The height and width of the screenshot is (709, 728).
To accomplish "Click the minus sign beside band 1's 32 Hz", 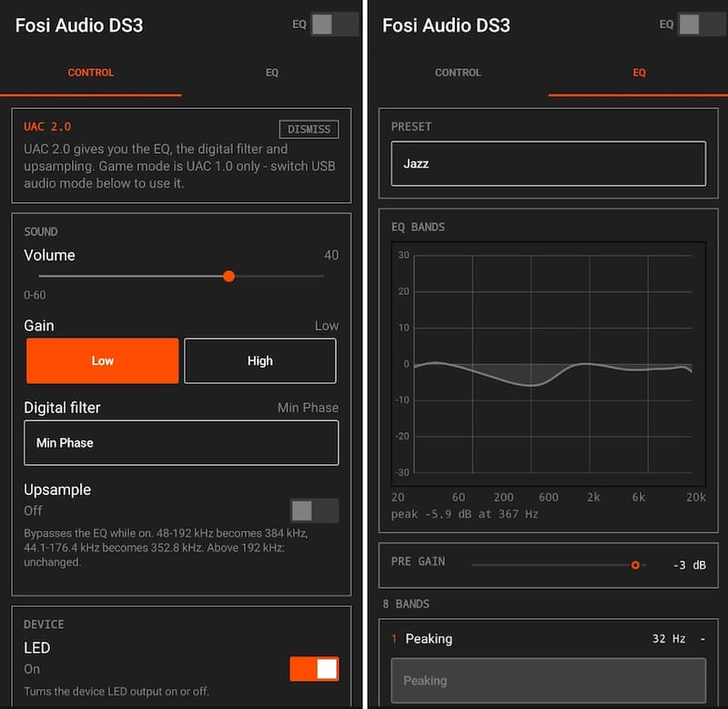I will (x=703, y=639).
